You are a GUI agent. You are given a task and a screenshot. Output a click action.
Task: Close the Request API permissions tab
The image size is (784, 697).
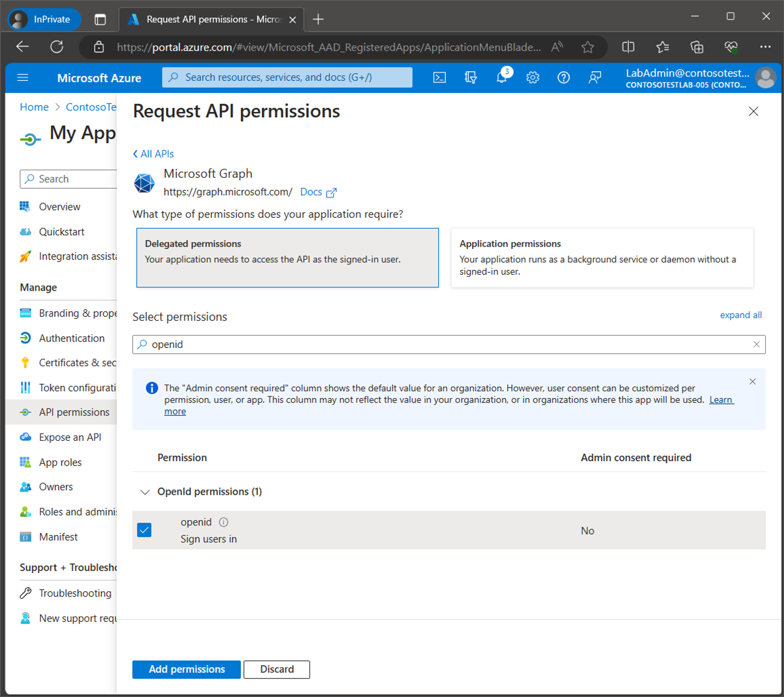(x=293, y=20)
